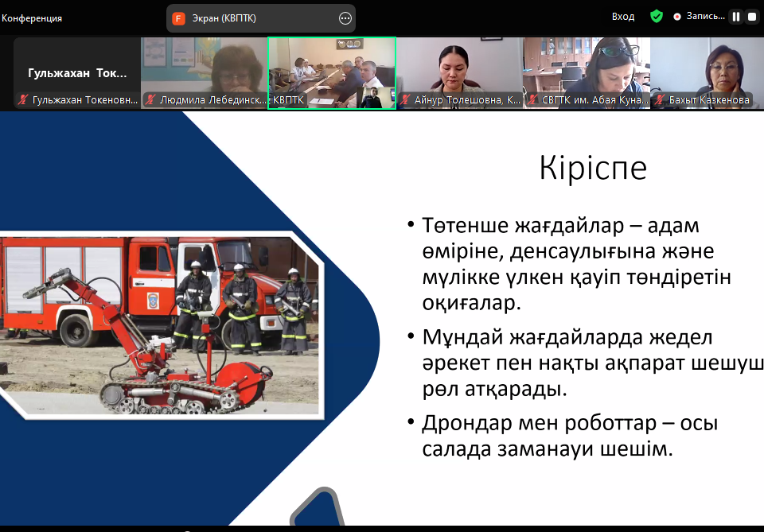
Task: Click the green security shield icon
Action: click(x=657, y=17)
